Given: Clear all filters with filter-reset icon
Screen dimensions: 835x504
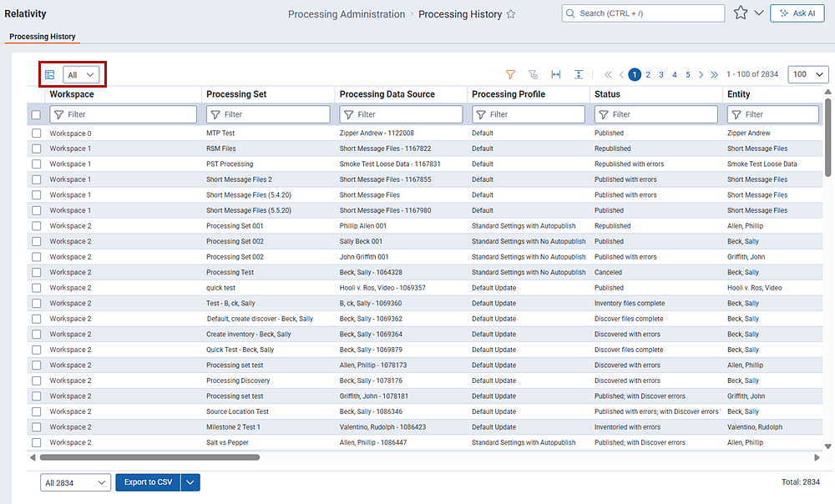Looking at the screenshot, I should click(533, 74).
